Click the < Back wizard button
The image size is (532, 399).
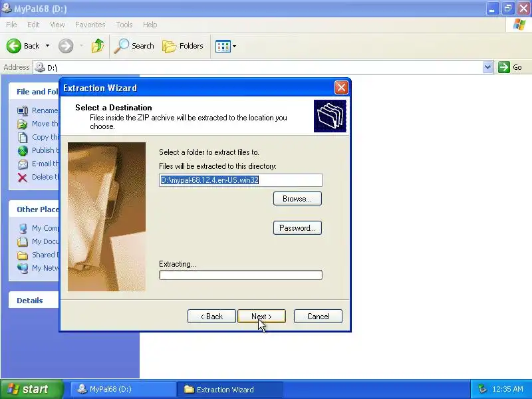tap(211, 317)
